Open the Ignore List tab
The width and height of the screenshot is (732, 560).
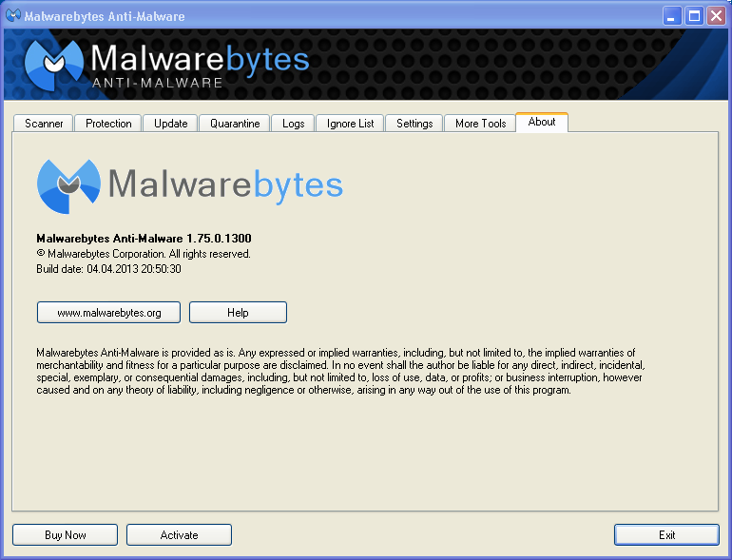pos(350,124)
